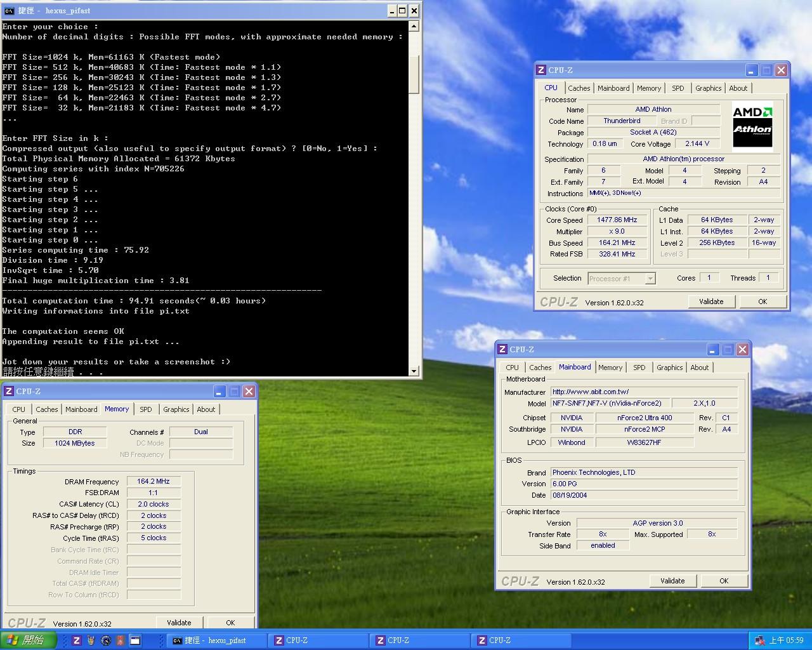
Task: Open the trophy cup quick launch icon
Action: (x=91, y=640)
